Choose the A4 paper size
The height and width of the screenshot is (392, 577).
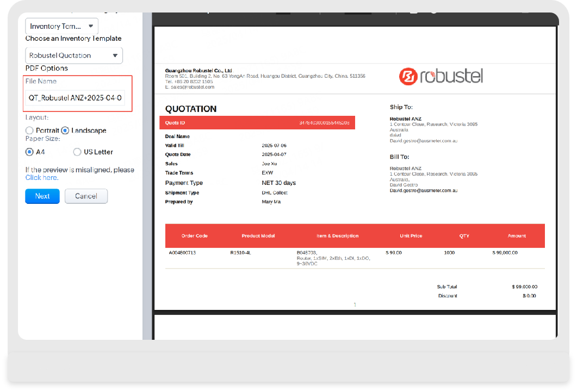tap(29, 152)
